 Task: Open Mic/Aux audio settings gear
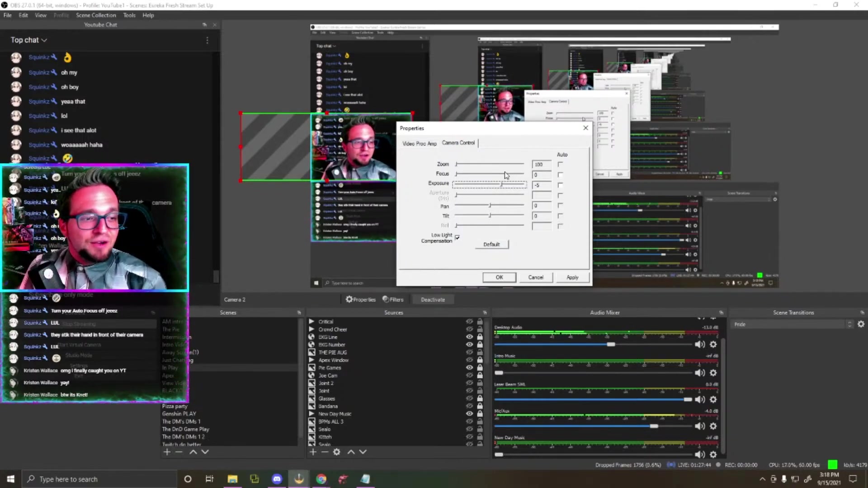[x=713, y=426]
